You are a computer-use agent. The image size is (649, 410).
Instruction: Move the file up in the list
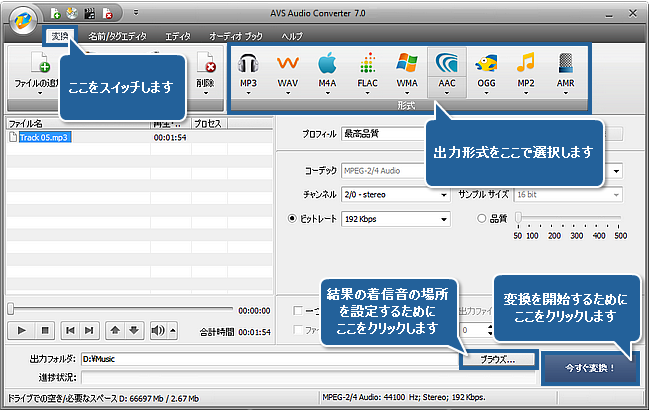[115, 330]
